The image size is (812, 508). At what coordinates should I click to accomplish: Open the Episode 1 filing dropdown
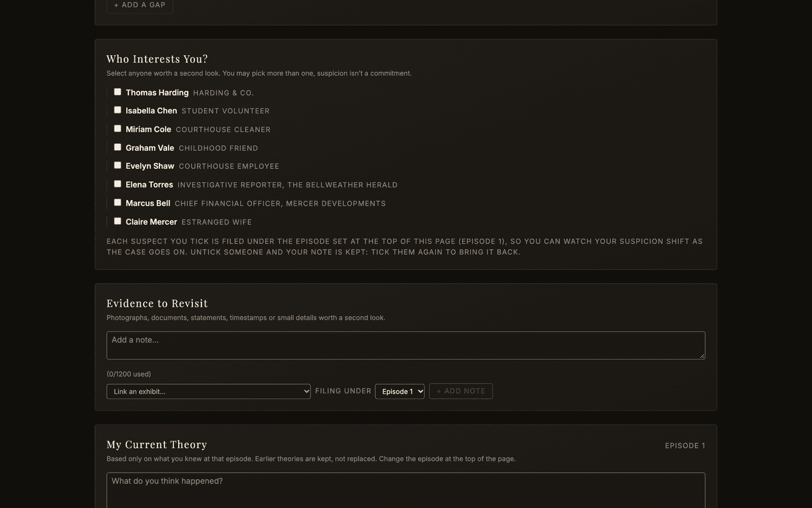(x=400, y=391)
